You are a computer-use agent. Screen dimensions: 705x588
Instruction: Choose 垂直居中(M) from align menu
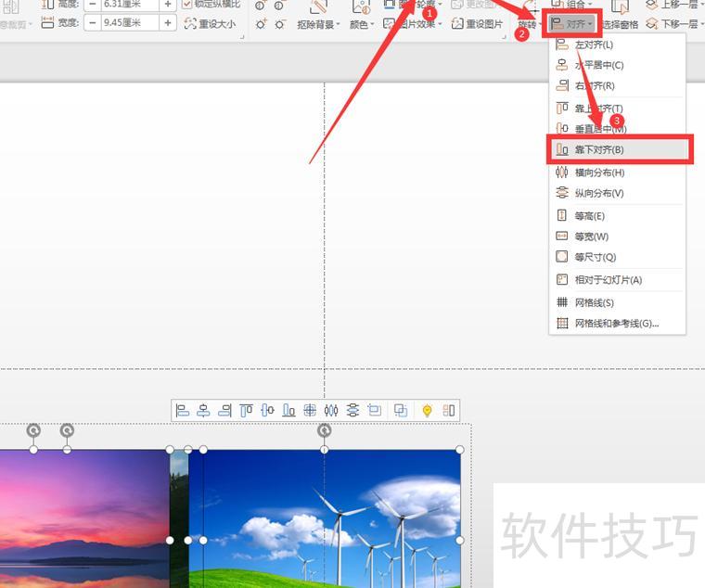[x=617, y=129]
